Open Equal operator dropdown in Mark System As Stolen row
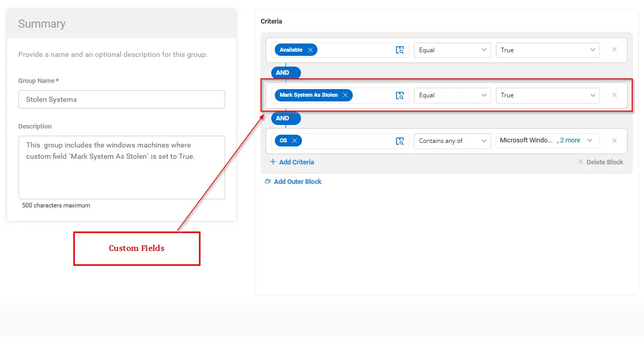644x337 pixels. point(452,95)
